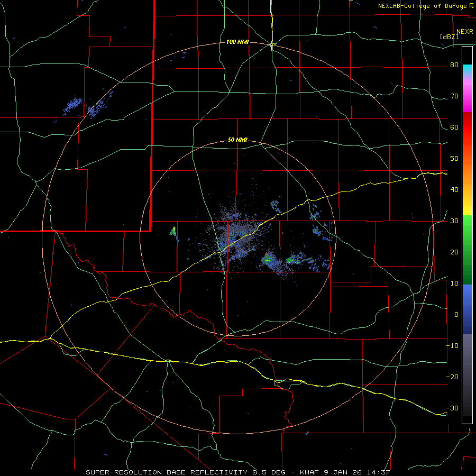This screenshot has height=476, width=476.
Task: Click the 50 NMI range ring label
Action: (x=237, y=140)
